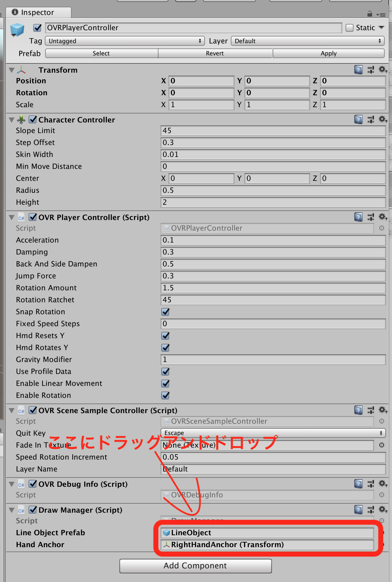Click the Rotation Ratchet value field
392x582 pixels.
[x=273, y=300]
